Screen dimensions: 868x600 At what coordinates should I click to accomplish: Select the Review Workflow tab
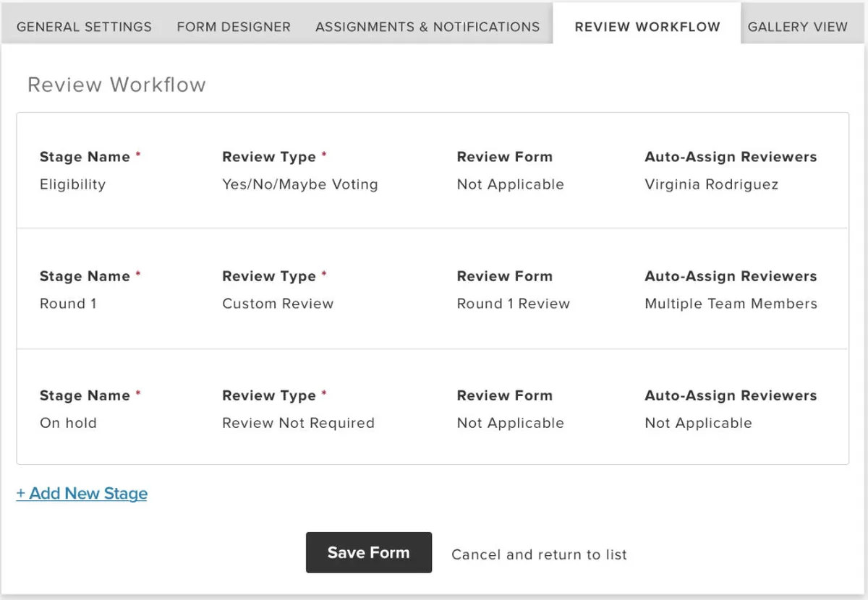click(x=647, y=27)
